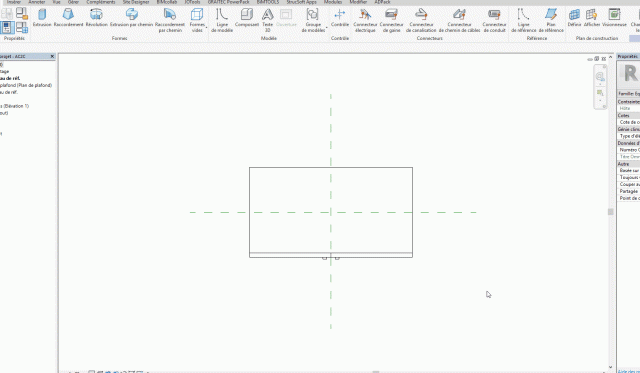Select the Texte 3D tool
The width and height of the screenshot is (640, 373).
coord(267,20)
